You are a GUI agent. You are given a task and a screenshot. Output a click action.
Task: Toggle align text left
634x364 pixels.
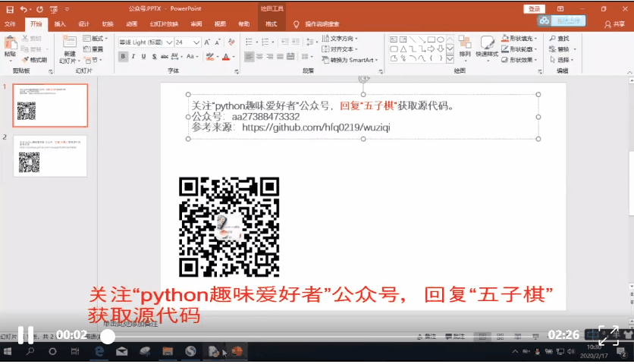pyautogui.click(x=249, y=56)
